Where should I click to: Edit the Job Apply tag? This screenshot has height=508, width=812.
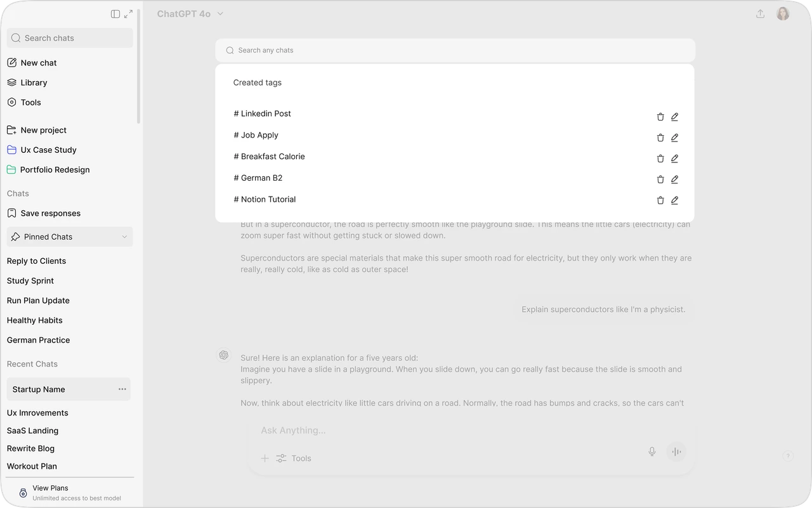point(674,138)
